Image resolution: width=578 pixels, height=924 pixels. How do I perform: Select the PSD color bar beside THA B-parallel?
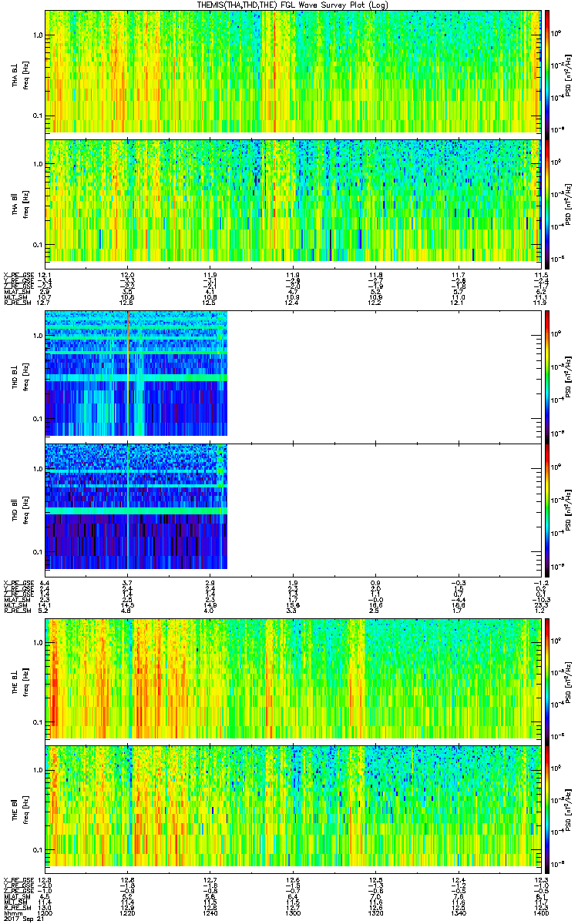(547, 199)
